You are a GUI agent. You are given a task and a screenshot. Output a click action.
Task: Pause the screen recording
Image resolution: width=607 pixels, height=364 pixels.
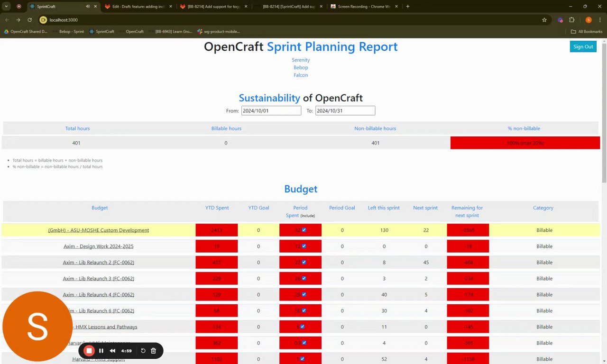coord(101,351)
